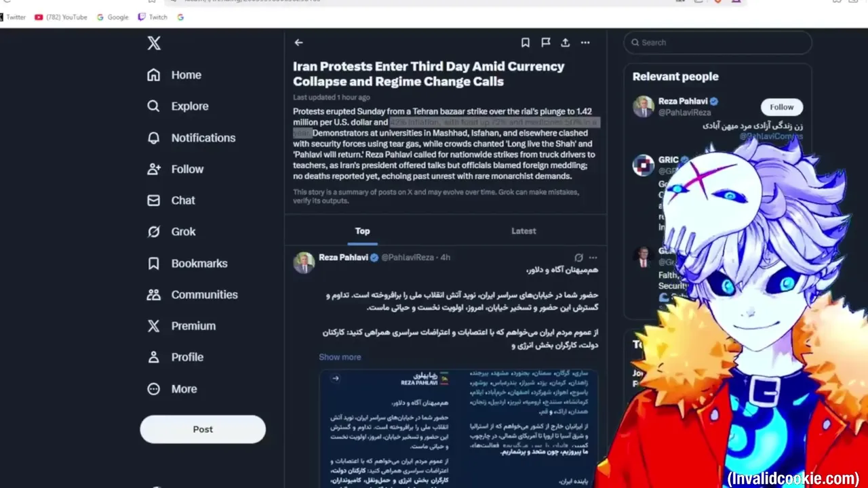Viewport: 868px width, 488px height.
Task: Open the Explore menu label
Action: point(190,106)
